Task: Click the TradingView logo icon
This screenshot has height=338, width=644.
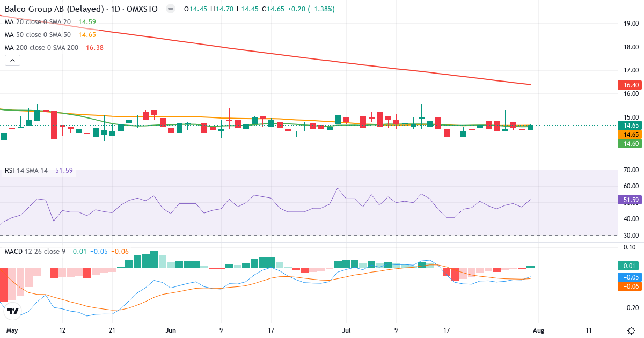Action: click(x=13, y=311)
